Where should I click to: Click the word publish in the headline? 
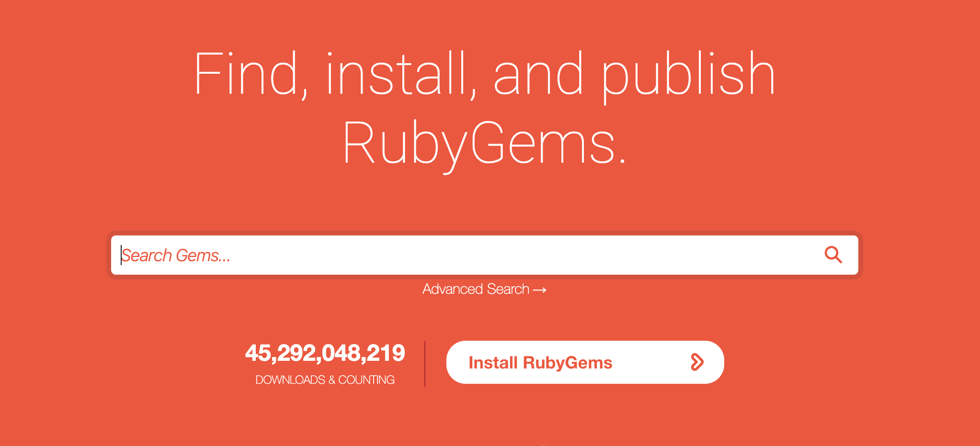688,77
